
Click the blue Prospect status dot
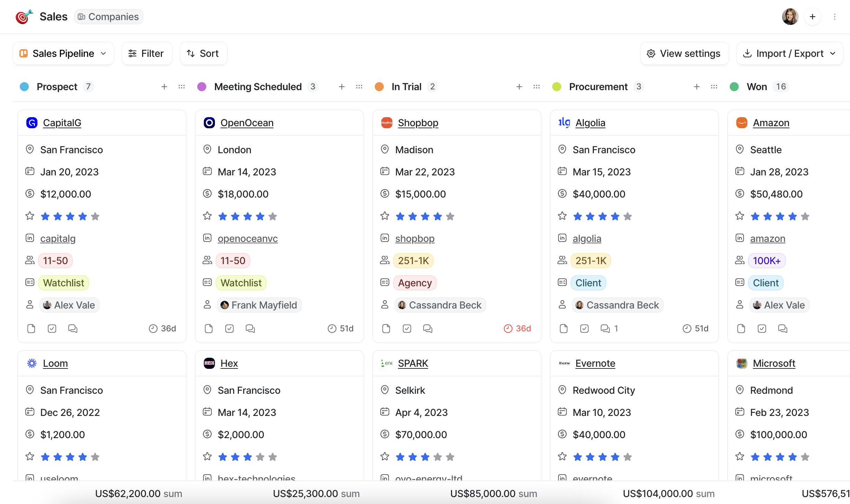[x=24, y=87]
